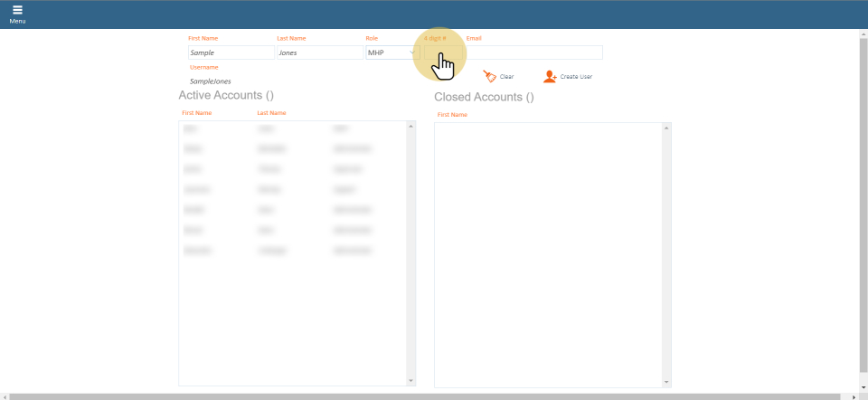Click into the Email input field
This screenshot has height=400, width=868.
click(533, 52)
